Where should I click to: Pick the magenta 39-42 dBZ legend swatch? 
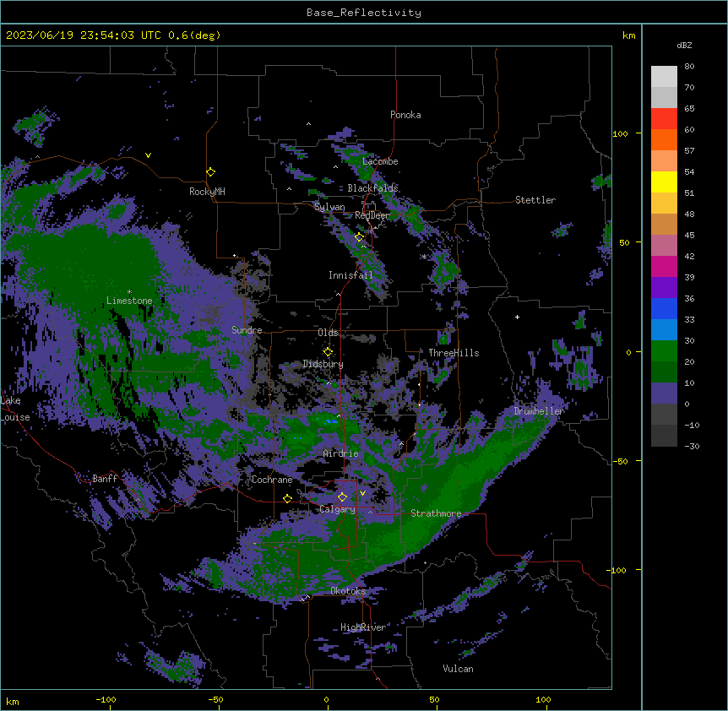pyautogui.click(x=664, y=267)
